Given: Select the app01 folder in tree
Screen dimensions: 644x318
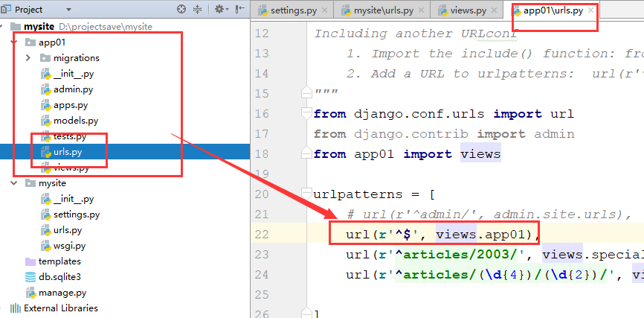Looking at the screenshot, I should pyautogui.click(x=52, y=42).
